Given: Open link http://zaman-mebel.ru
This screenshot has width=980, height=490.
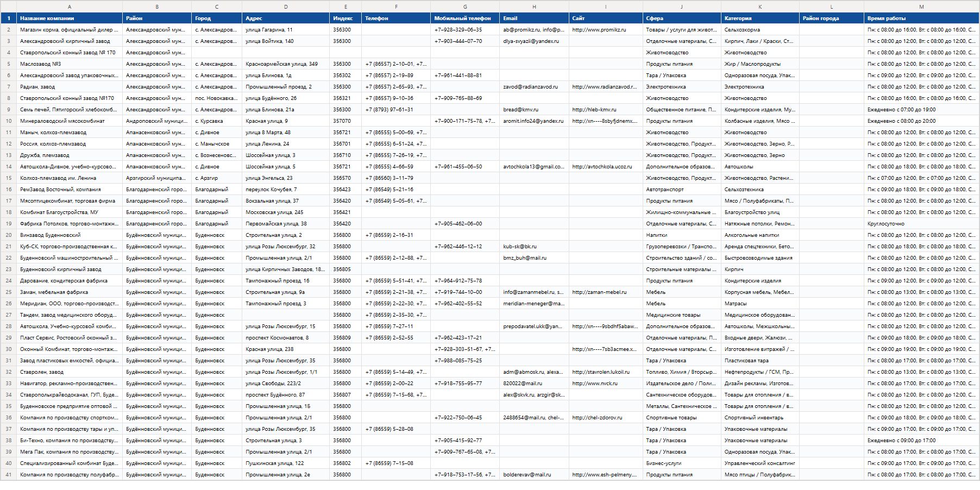Looking at the screenshot, I should [x=599, y=292].
